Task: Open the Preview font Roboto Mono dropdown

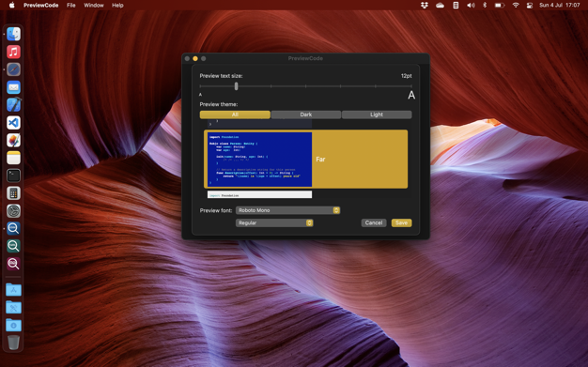Action: coord(287,210)
